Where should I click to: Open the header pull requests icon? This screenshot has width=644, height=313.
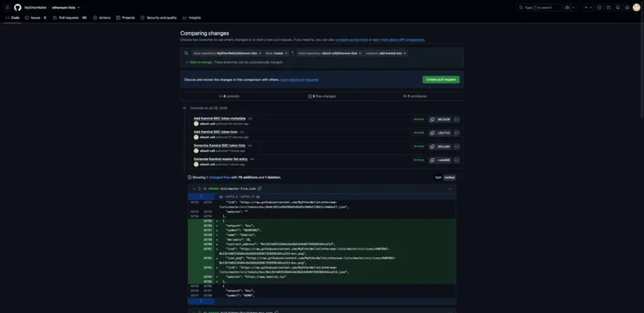coord(608,8)
